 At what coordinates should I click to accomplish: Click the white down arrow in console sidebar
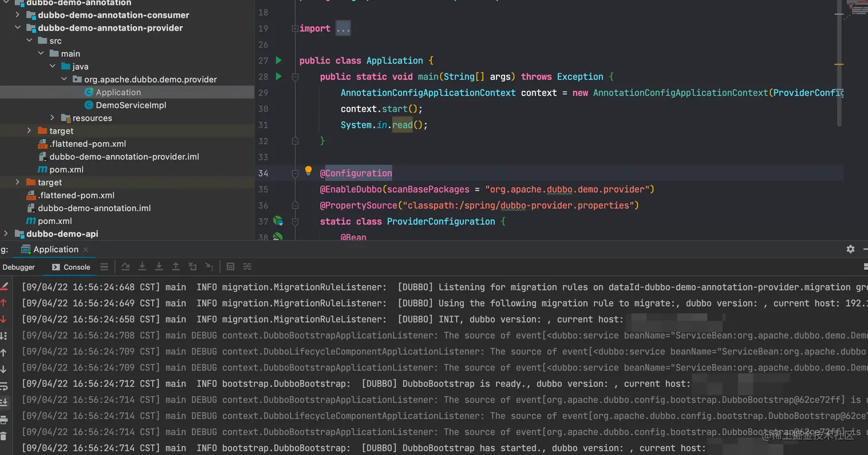(x=3, y=370)
